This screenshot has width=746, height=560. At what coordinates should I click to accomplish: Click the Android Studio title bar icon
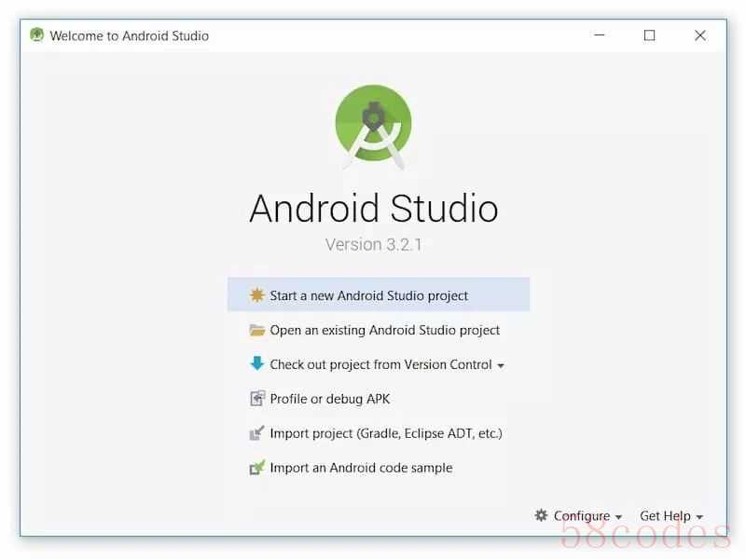tap(36, 34)
